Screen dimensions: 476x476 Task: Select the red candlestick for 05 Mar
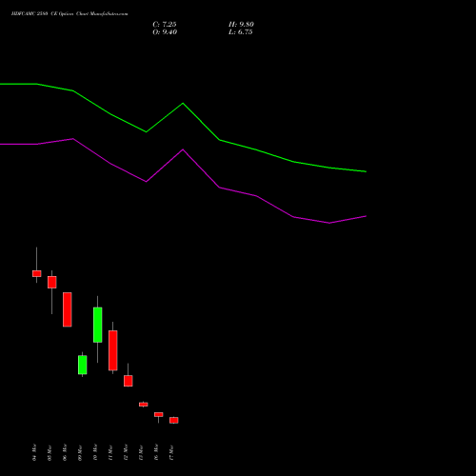pos(52,282)
